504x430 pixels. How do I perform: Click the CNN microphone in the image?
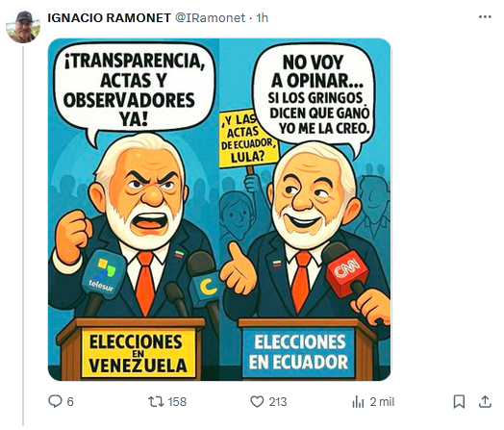click(348, 271)
